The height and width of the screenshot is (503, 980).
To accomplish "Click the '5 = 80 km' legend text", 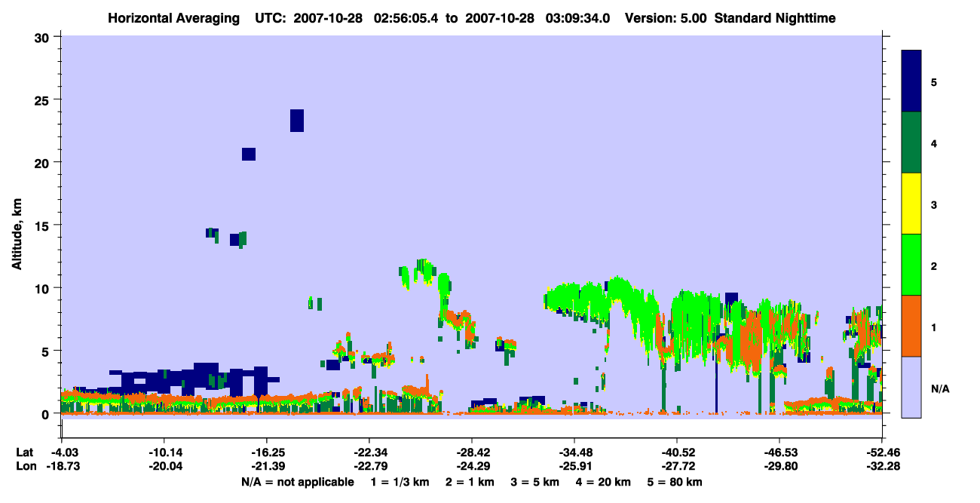I will (x=675, y=482).
